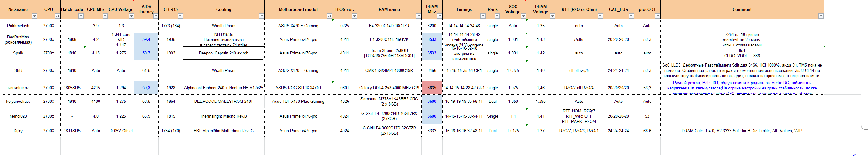
Task: Open the CPU Mhz filter arrow
Action: click(105, 16)
